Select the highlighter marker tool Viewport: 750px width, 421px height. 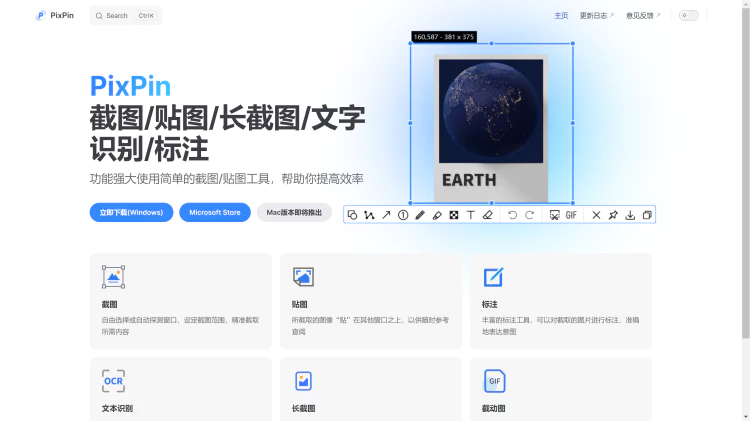click(437, 215)
